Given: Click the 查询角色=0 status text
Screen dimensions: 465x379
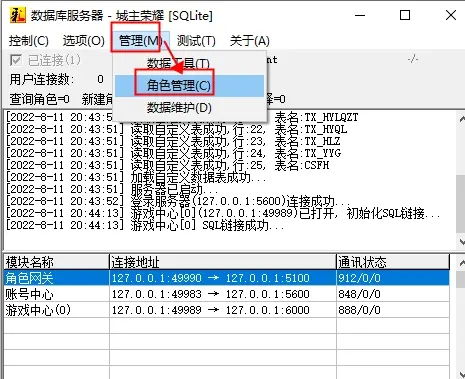Looking at the screenshot, I should (x=39, y=99).
